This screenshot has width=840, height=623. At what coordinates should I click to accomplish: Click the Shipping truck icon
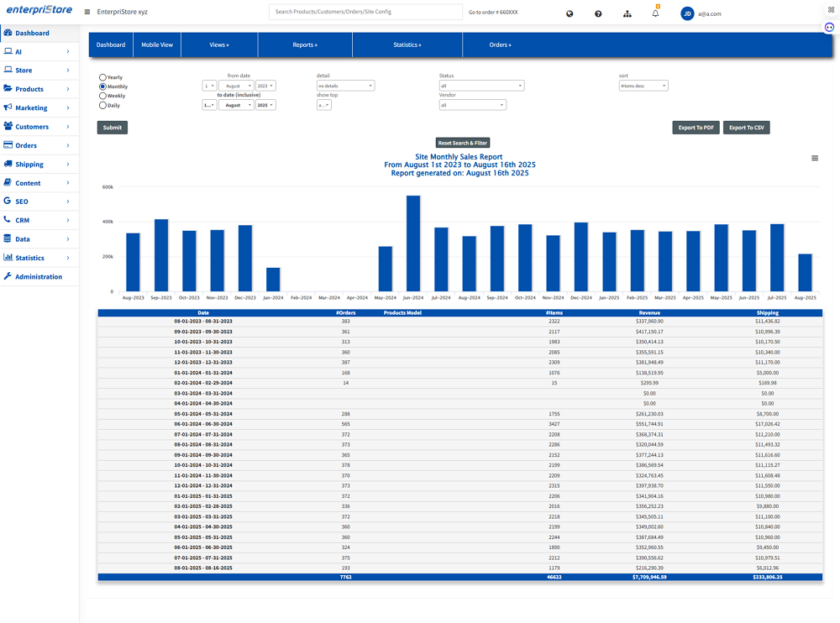(8, 164)
